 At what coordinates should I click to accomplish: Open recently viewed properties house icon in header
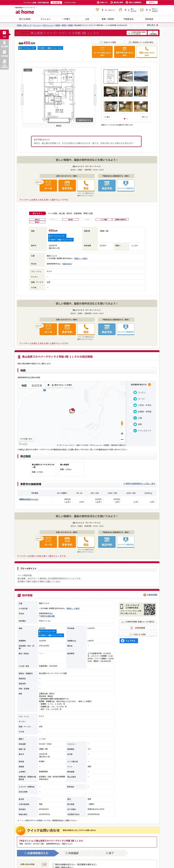[120, 10]
